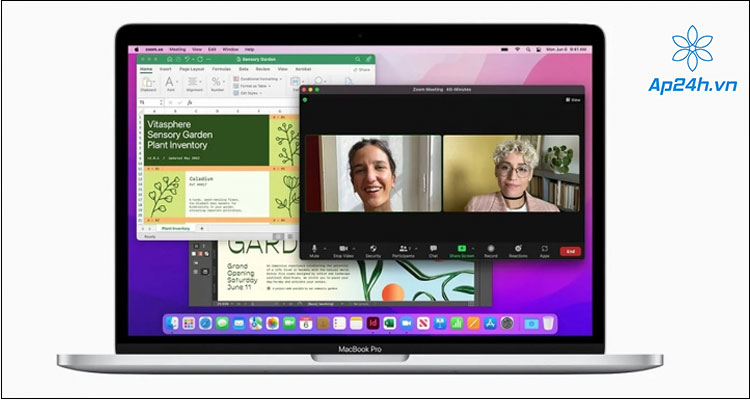This screenshot has width=750, height=400.
Task: Open InDesign from the Dock
Action: click(373, 323)
